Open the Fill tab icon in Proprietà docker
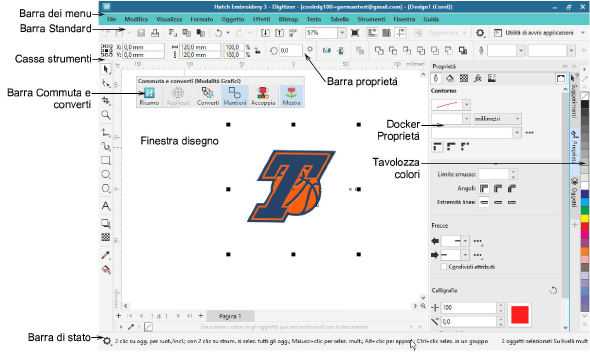Image resolution: width=590 pixels, height=364 pixels. (450, 78)
